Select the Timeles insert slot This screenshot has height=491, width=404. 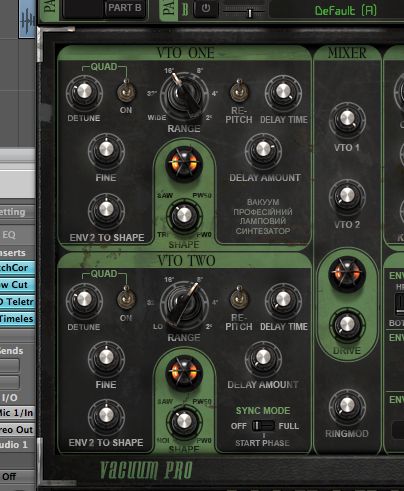point(17,319)
